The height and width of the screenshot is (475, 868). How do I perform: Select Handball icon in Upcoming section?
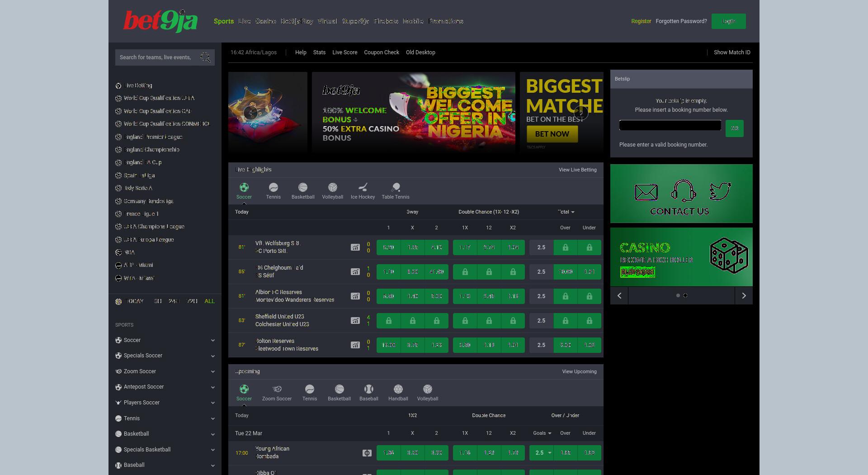point(398,389)
